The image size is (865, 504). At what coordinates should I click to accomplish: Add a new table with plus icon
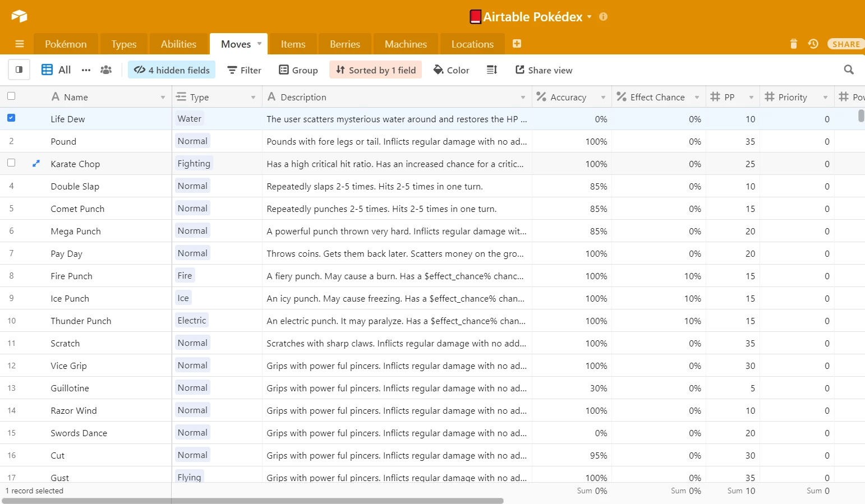click(x=517, y=44)
